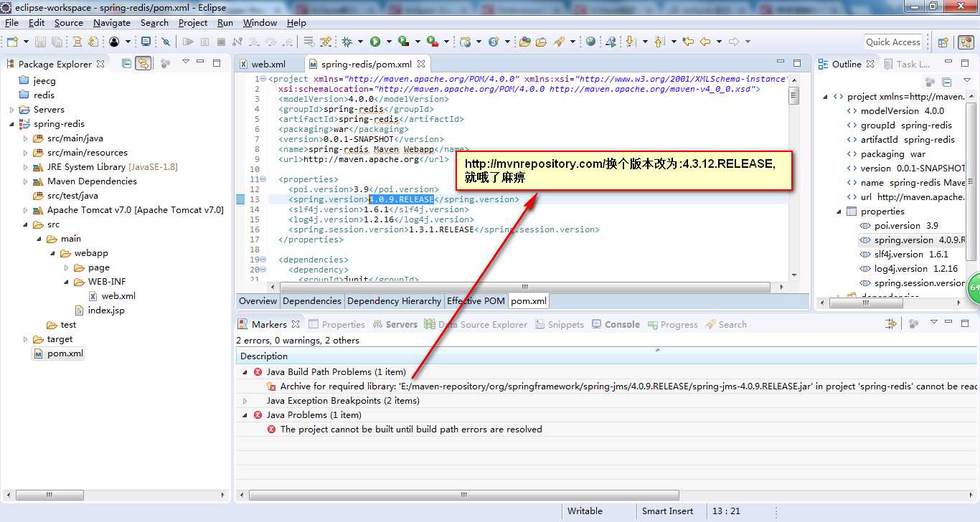Screen dimensions: 980x522
Task: Expand Java Exception Breakpoints group
Action: pyautogui.click(x=245, y=401)
